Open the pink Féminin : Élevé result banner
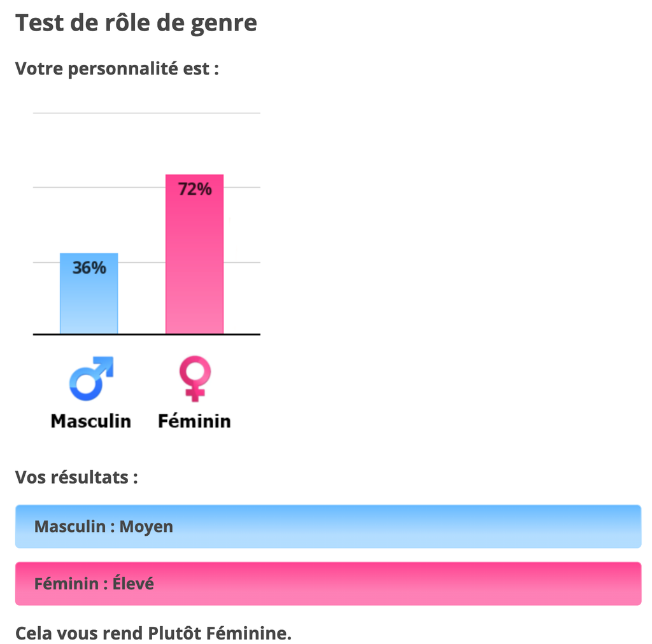652x644 pixels. tap(328, 584)
